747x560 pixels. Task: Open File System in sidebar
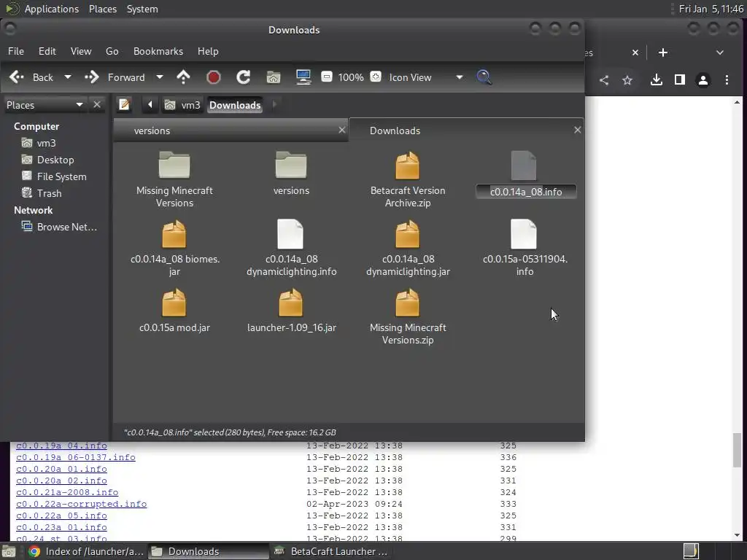54,176
